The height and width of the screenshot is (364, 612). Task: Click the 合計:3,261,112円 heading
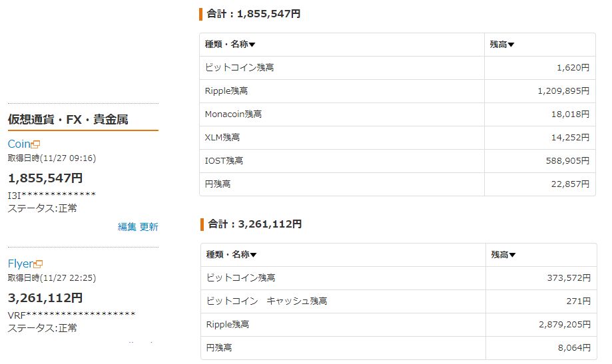(255, 224)
